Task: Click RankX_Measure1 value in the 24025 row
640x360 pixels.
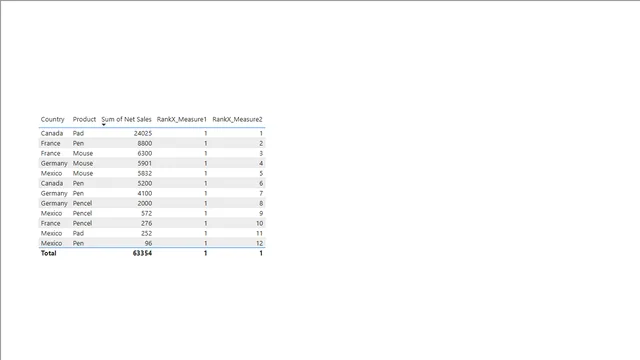Action: (206, 133)
